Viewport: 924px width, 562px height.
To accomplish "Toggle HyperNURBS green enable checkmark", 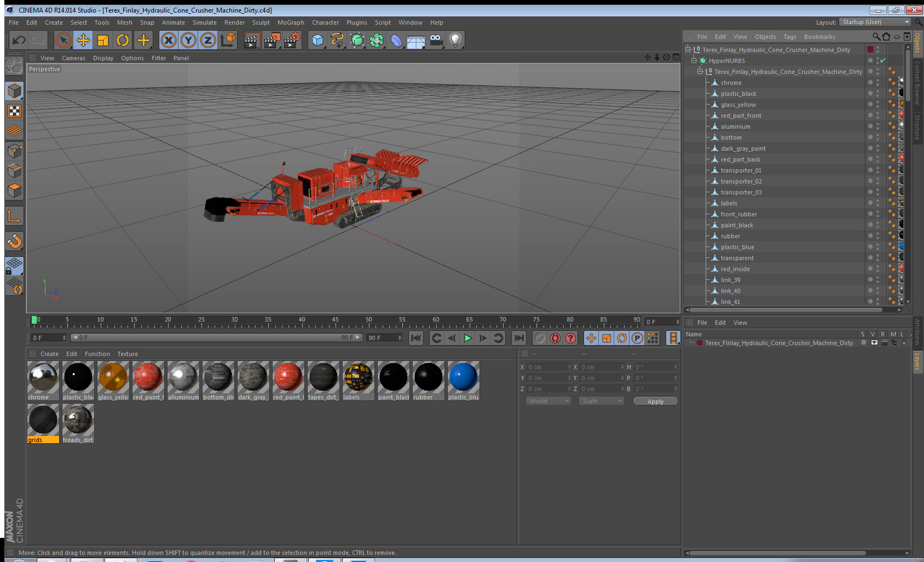I will 883,61.
